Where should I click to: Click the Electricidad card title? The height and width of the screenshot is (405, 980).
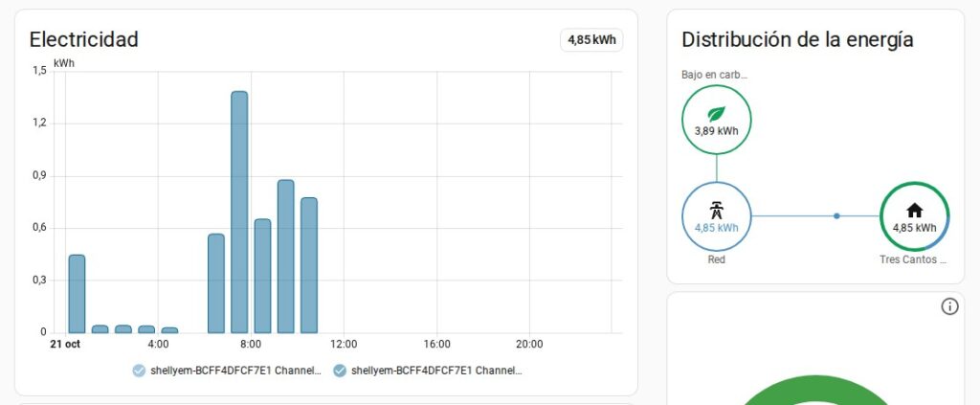pos(84,39)
